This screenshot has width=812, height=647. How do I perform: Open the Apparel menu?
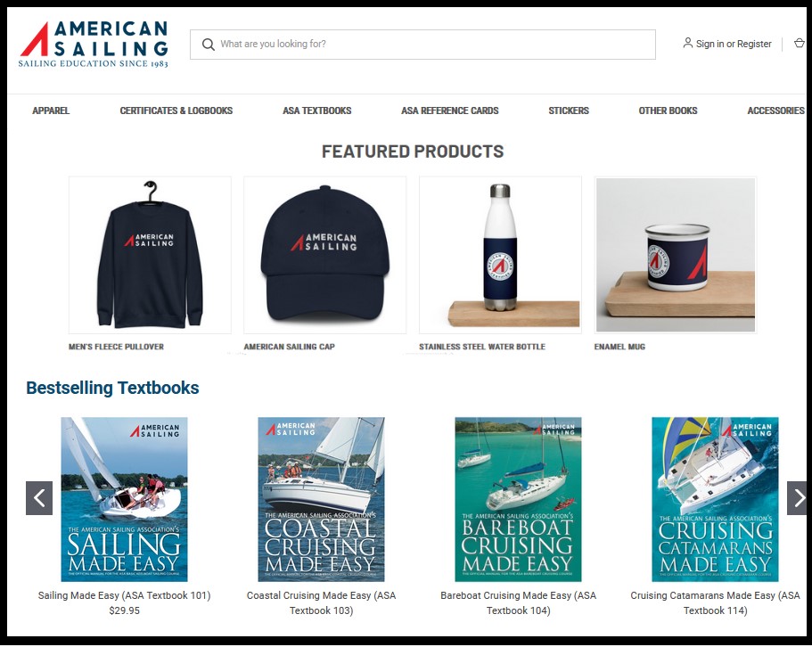coord(51,111)
